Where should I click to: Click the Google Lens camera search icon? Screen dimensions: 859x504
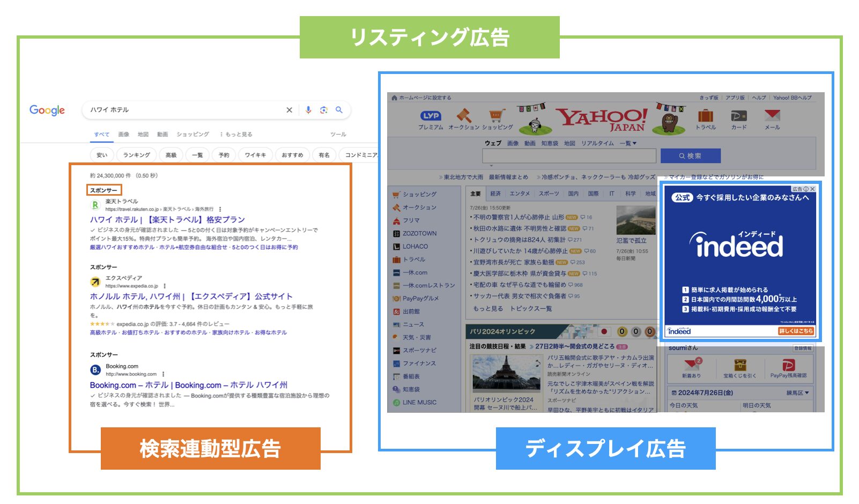[324, 110]
